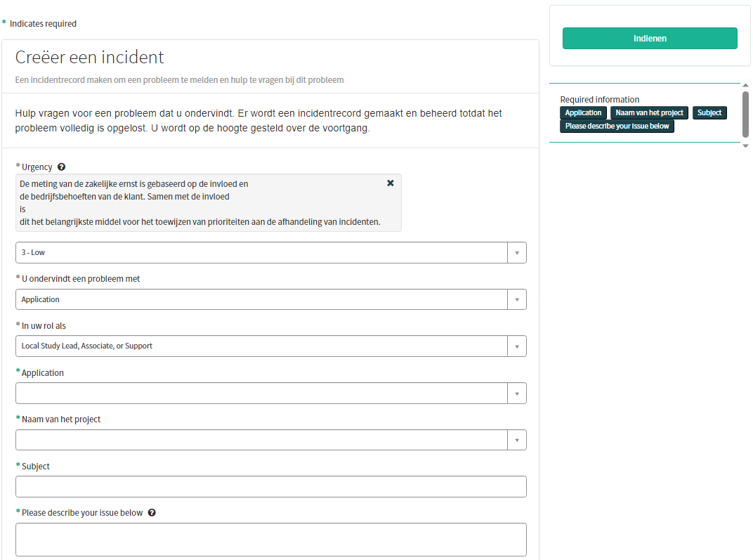Click help icon beside issue description label
Screen dimensions: 753x560
point(152,513)
